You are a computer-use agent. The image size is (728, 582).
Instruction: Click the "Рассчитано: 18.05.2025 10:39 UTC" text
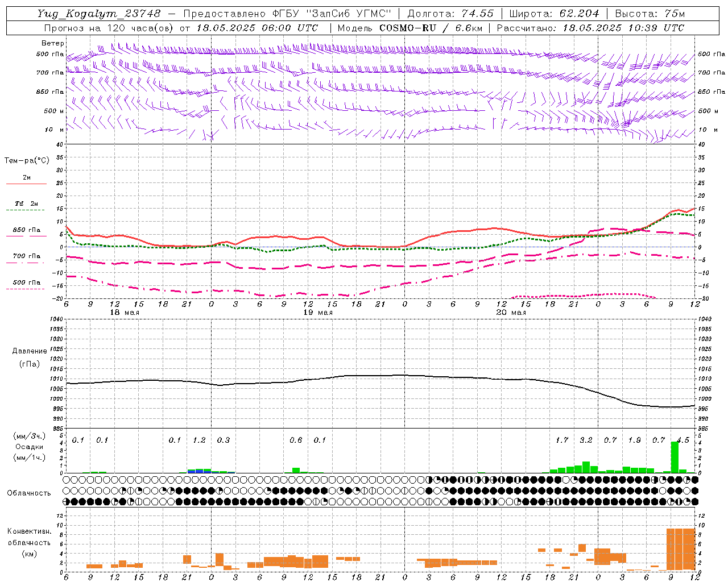coord(590,27)
